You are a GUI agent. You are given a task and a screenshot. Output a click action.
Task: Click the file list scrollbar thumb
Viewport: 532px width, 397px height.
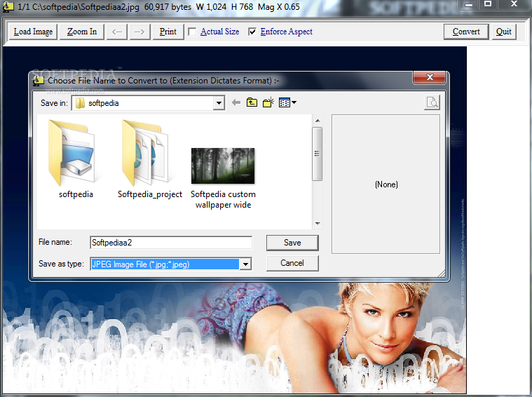[x=318, y=154]
